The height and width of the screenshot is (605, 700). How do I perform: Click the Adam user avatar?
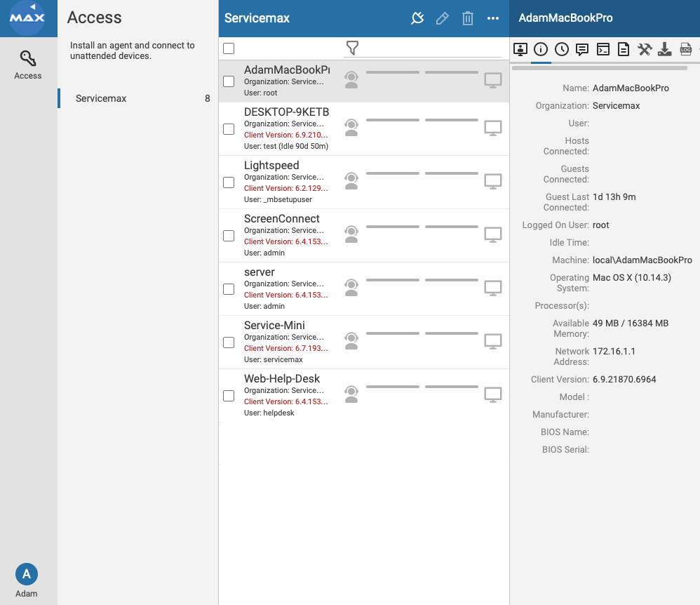27,574
